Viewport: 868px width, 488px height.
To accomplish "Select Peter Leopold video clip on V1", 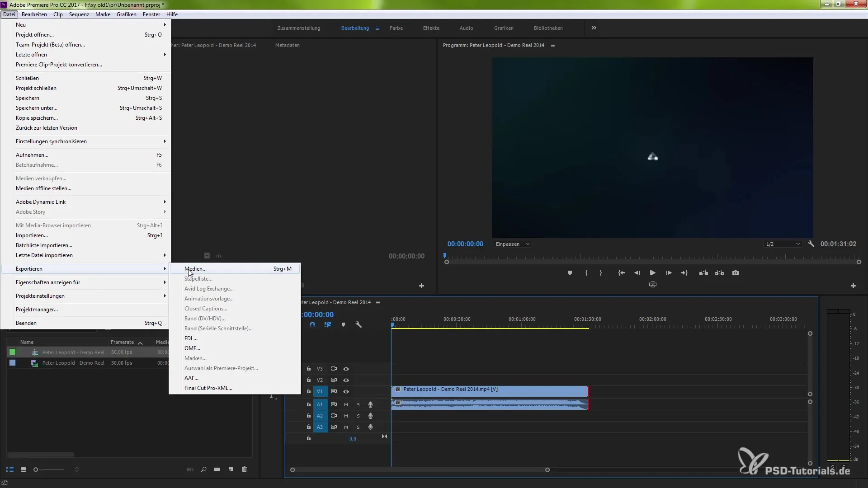I will pos(490,391).
